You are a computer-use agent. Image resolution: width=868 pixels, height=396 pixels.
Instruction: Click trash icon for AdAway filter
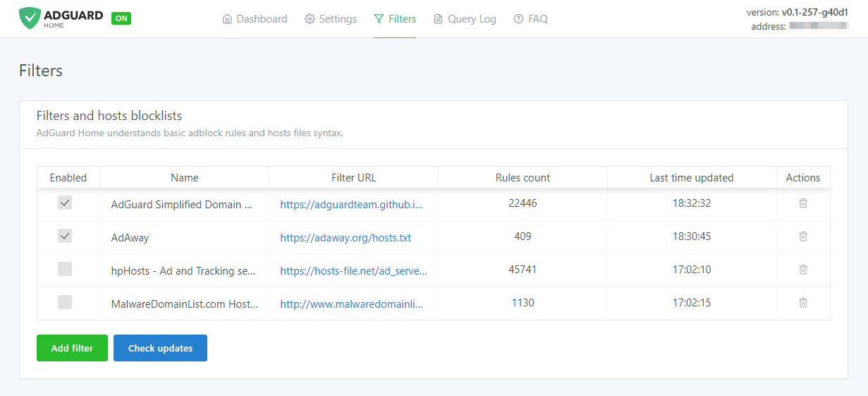coord(802,236)
